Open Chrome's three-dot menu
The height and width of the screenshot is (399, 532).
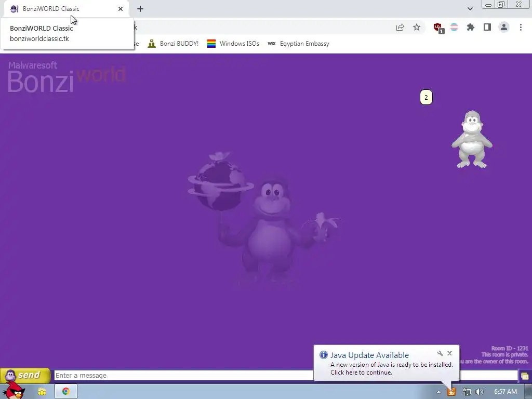[521, 27]
